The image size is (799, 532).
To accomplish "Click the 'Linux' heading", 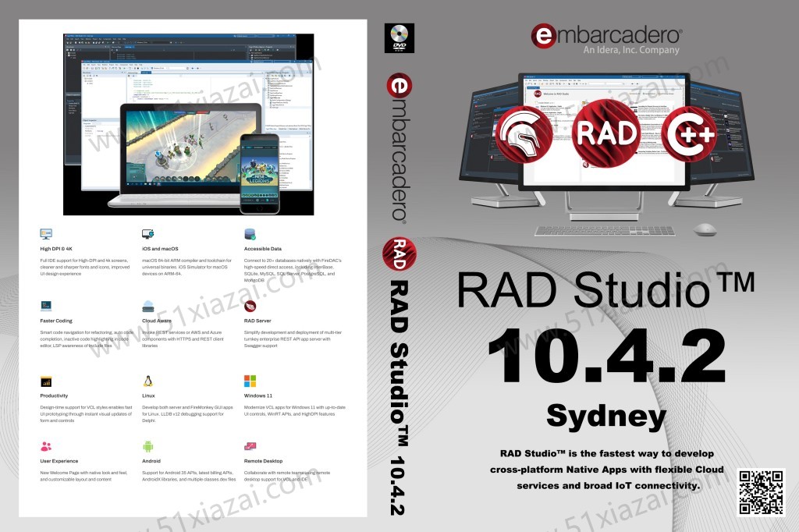I will 148,395.
